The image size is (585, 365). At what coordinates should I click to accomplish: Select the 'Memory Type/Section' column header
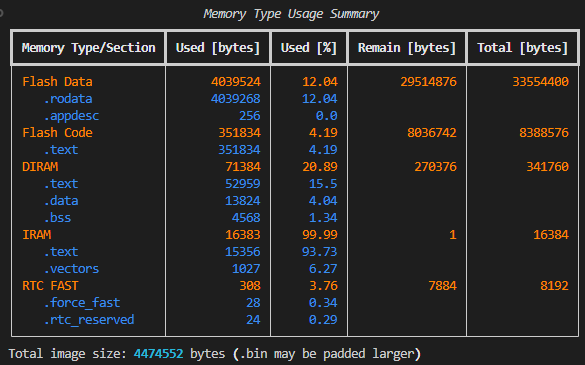[x=88, y=48]
